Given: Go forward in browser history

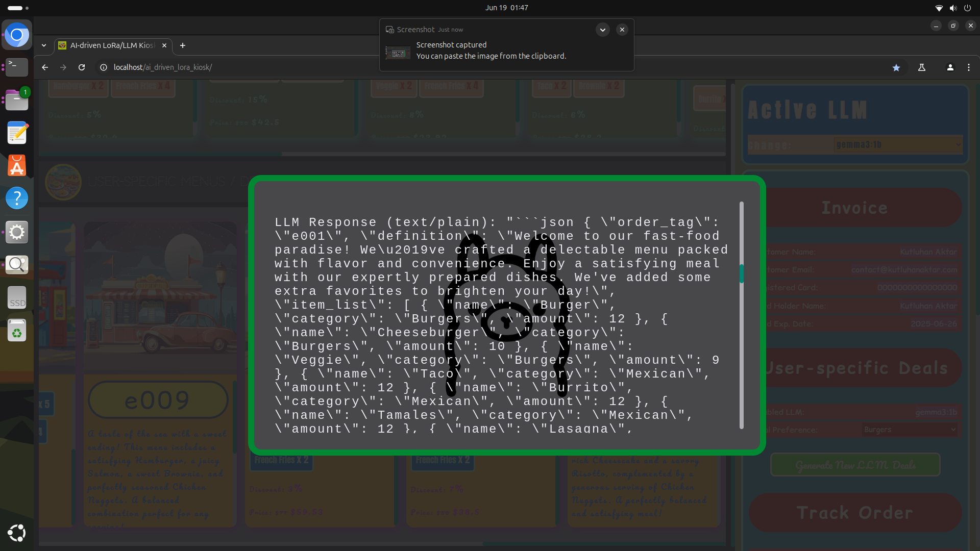Looking at the screenshot, I should click(63, 67).
